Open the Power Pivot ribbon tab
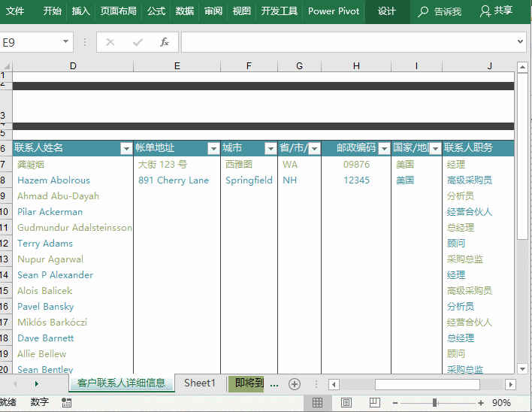The height and width of the screenshot is (412, 532). click(x=334, y=11)
